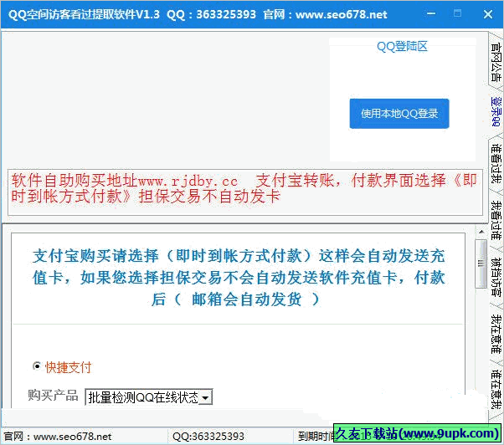Expand the 购买产品 dropdown list
The image size is (504, 445).
pyautogui.click(x=205, y=398)
